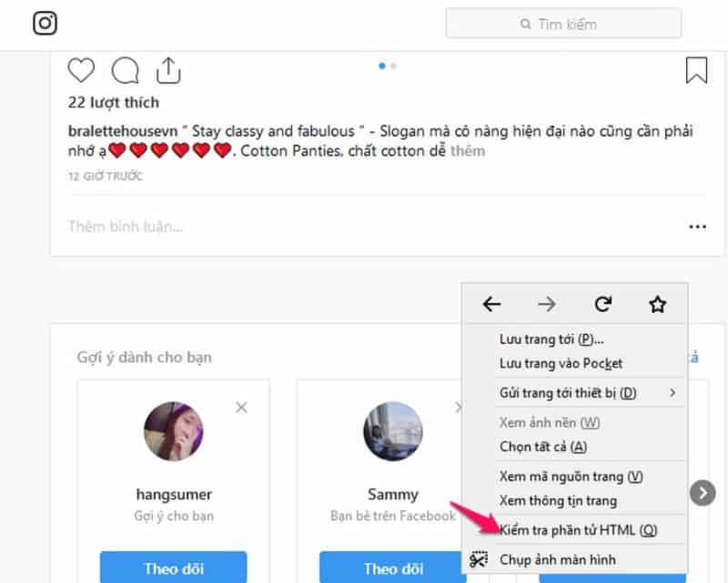Select the second carousel dot indicator

pos(392,65)
